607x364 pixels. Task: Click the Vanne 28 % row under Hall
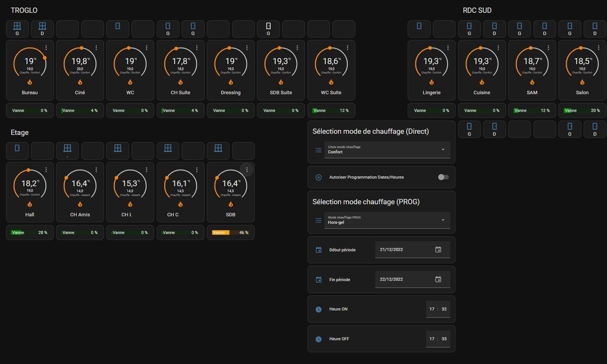coord(29,233)
